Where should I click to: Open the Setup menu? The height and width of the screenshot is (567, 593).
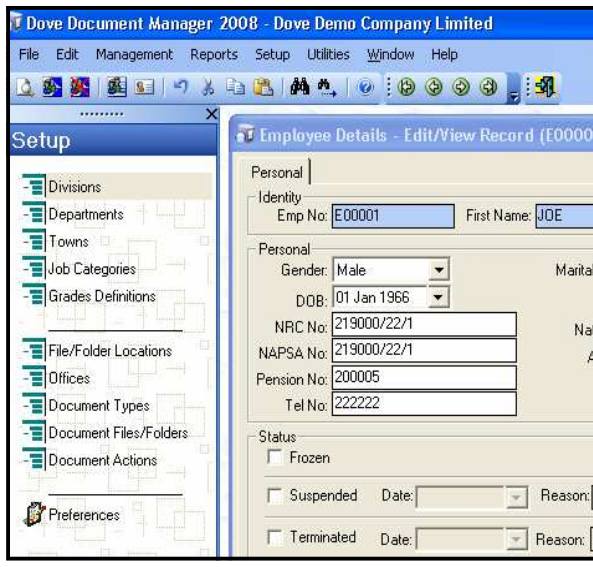[x=272, y=54]
